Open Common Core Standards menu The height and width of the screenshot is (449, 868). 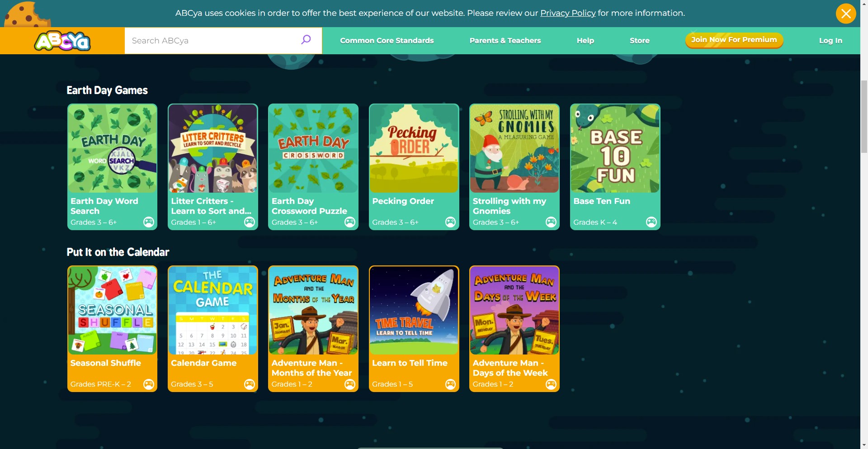click(x=387, y=41)
